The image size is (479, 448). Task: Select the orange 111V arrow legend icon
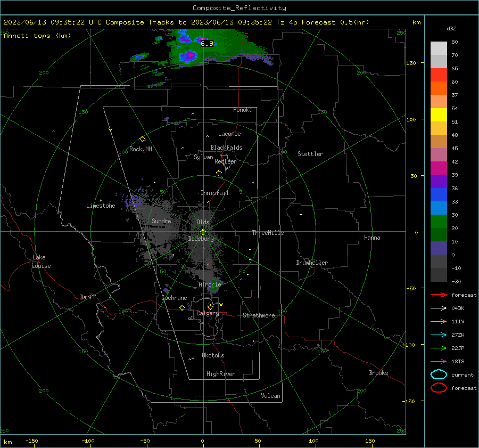point(439,321)
